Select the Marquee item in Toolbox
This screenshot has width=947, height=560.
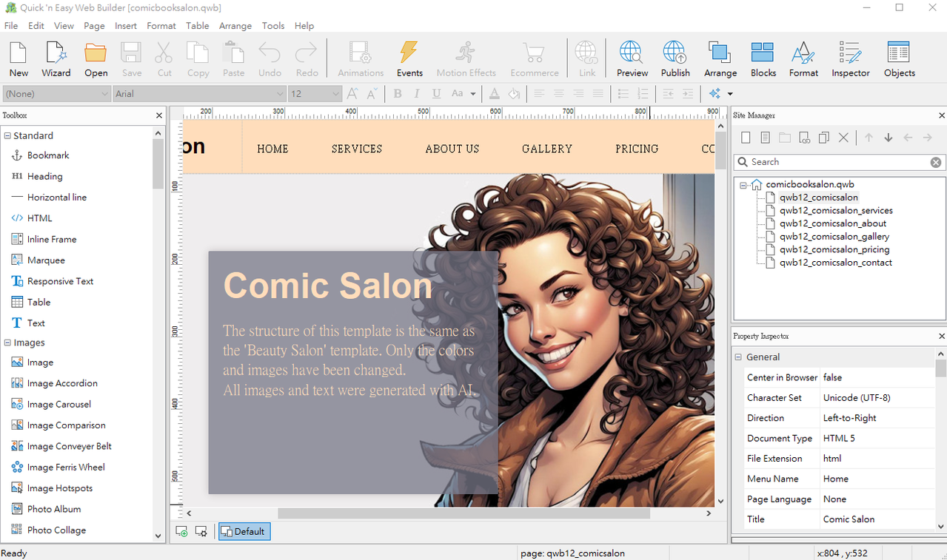pyautogui.click(x=46, y=260)
